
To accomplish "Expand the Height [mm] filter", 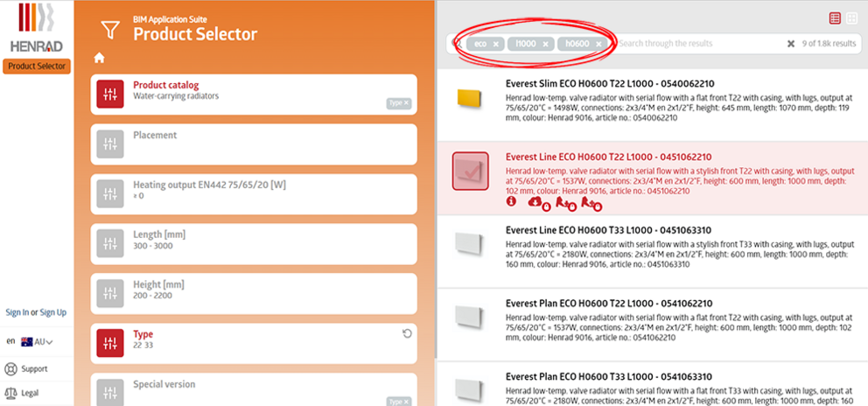I will click(254, 293).
